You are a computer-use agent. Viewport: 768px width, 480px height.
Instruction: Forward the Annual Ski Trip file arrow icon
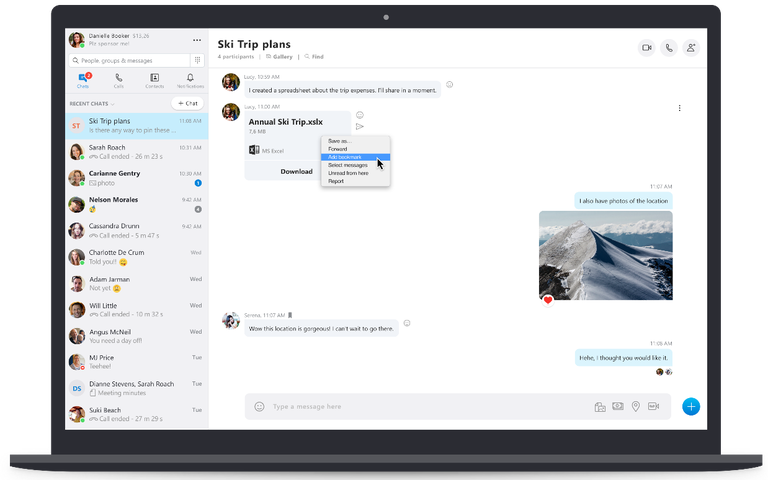[x=360, y=126]
